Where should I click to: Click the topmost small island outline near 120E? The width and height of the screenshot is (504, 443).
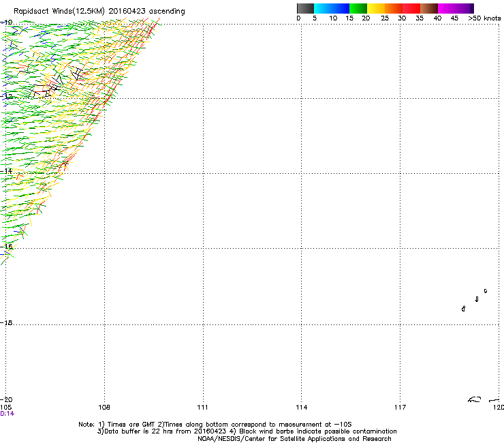pos(486,291)
